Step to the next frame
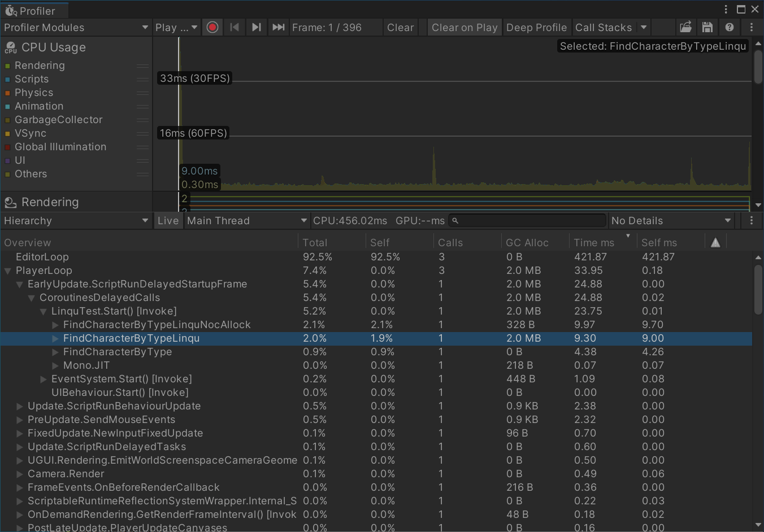The image size is (764, 532). 256,27
